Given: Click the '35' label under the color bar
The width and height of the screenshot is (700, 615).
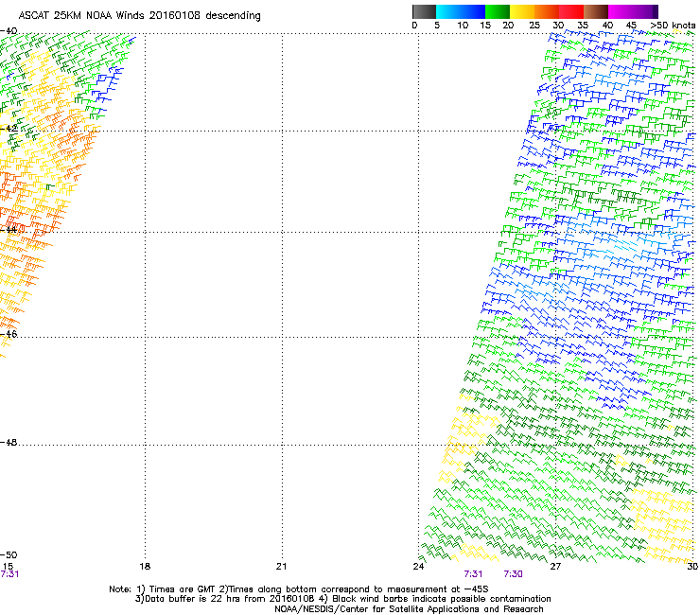Looking at the screenshot, I should tap(583, 26).
